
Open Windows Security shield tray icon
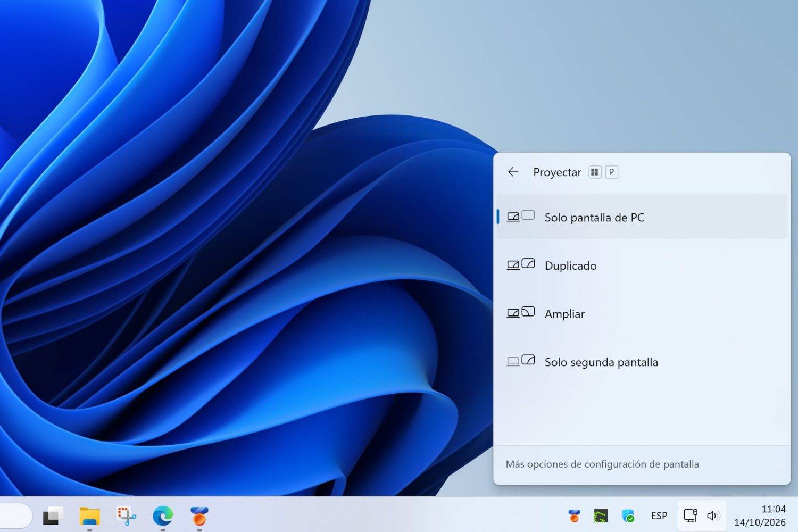pos(628,516)
